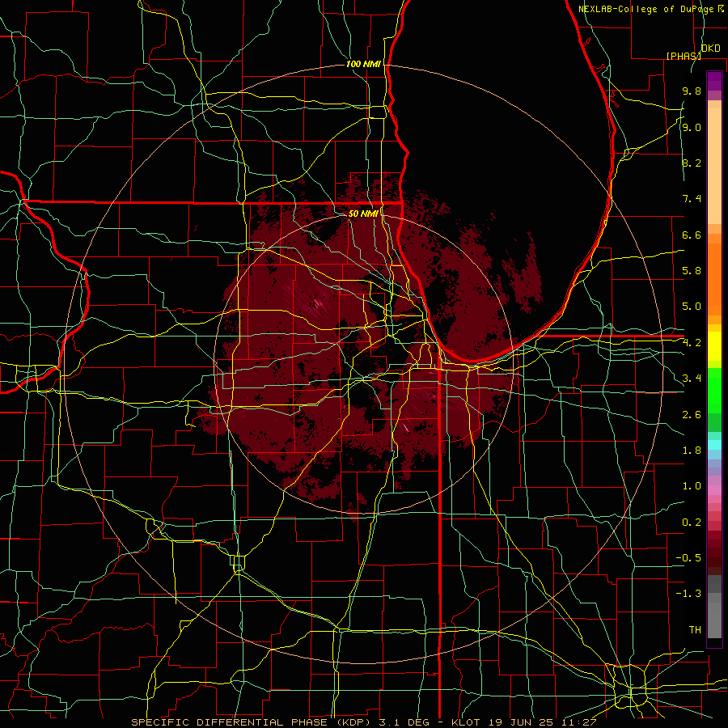728x728 pixels.
Task: Pick the purple top segment of the color bar
Action: point(714,81)
